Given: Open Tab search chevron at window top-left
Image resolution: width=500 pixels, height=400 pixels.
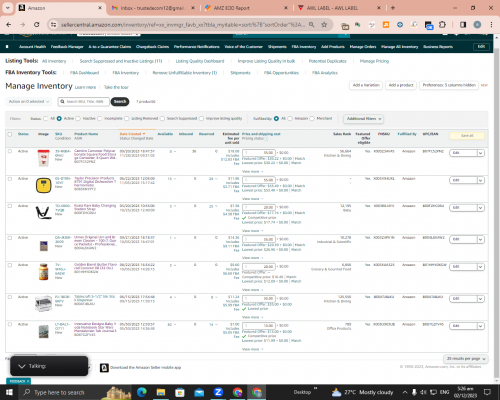Looking at the screenshot, I should 7,8.
